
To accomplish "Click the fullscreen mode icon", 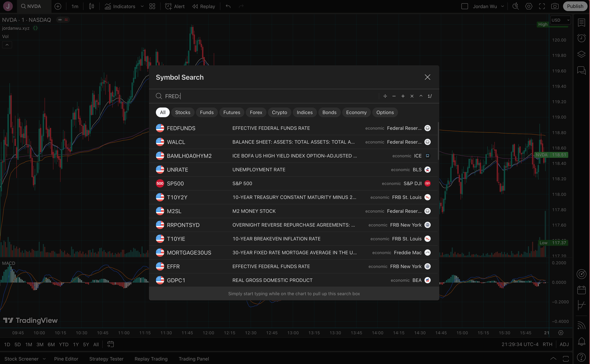I will click(x=542, y=7).
